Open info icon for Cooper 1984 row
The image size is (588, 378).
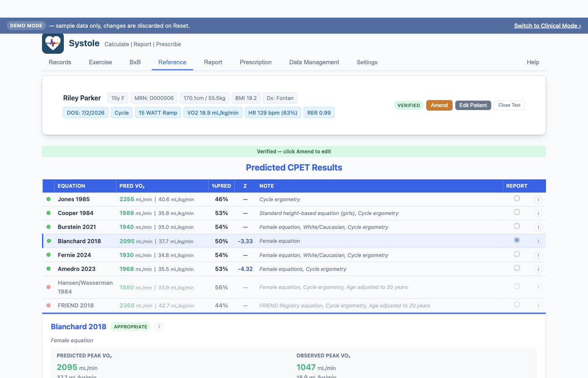538,214
